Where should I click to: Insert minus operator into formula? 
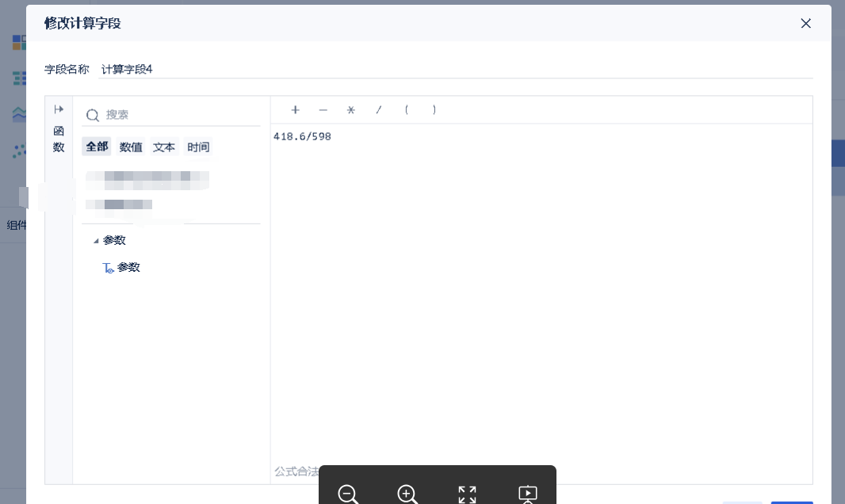[x=323, y=110]
